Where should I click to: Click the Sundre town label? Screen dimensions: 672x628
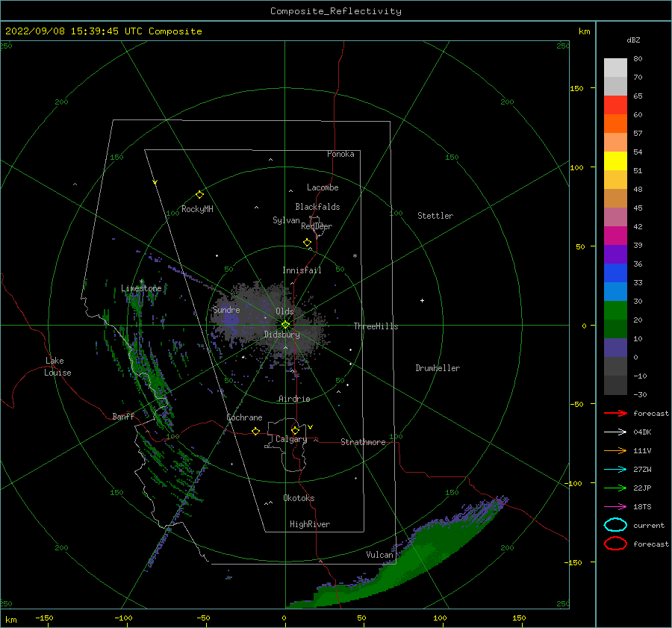point(226,309)
